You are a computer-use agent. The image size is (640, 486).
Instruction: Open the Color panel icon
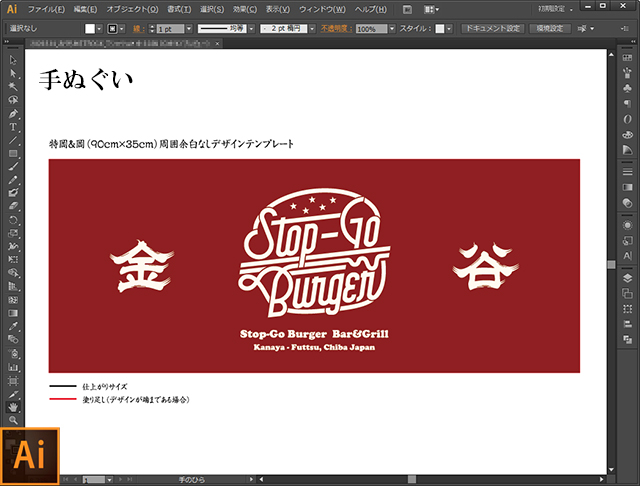click(627, 116)
